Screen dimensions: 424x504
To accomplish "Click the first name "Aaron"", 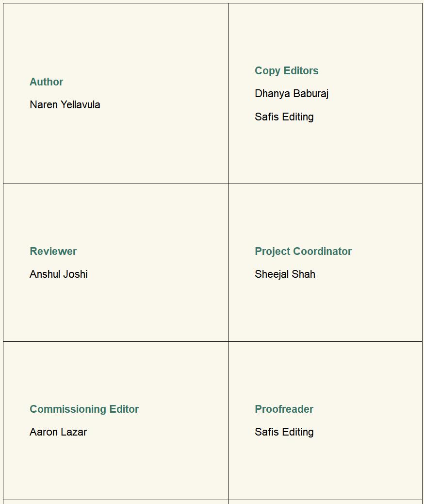I will [x=44, y=432].
